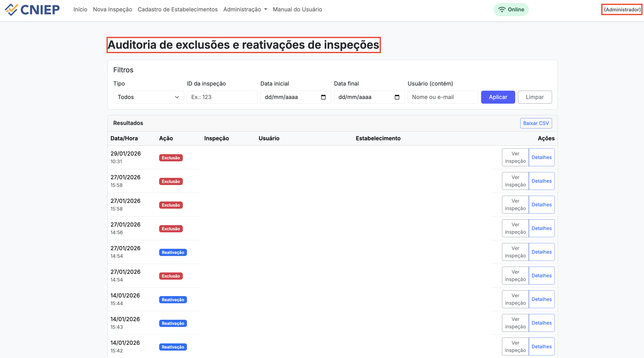Click Ver inspeção for 27/01/2026 14:56 row
644x358 pixels.
(515, 228)
